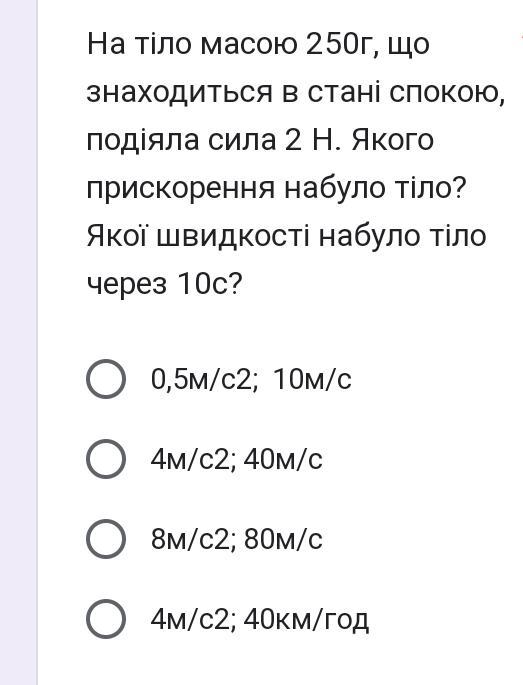This screenshot has width=523, height=685.
Task: Mark the 8м/с2; 80м/с radio option
Action: tap(106, 539)
